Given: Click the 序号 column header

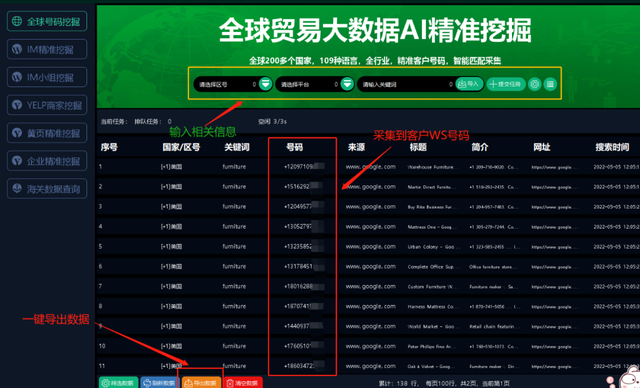Looking at the screenshot, I should coord(109,147).
